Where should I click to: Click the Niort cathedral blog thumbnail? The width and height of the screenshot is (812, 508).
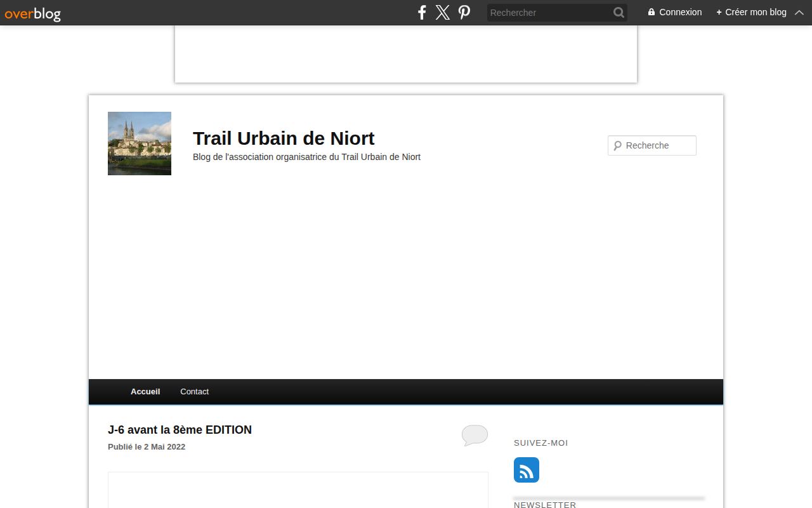pos(140,144)
